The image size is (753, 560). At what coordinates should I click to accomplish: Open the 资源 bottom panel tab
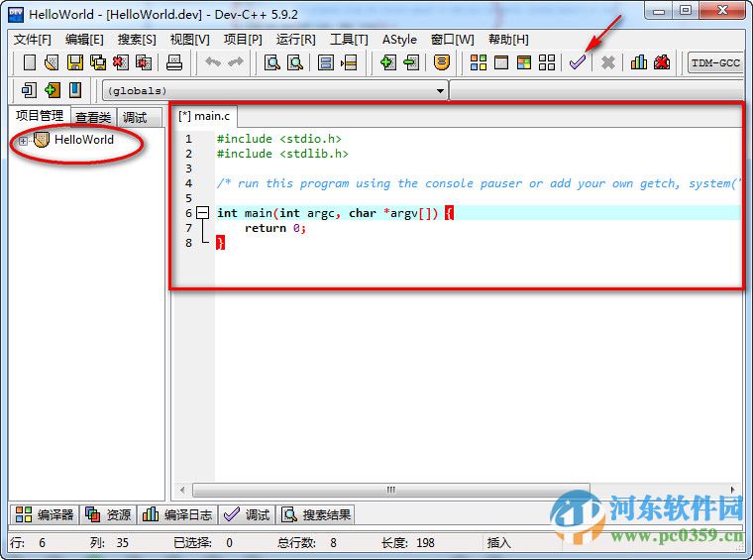pos(108,514)
